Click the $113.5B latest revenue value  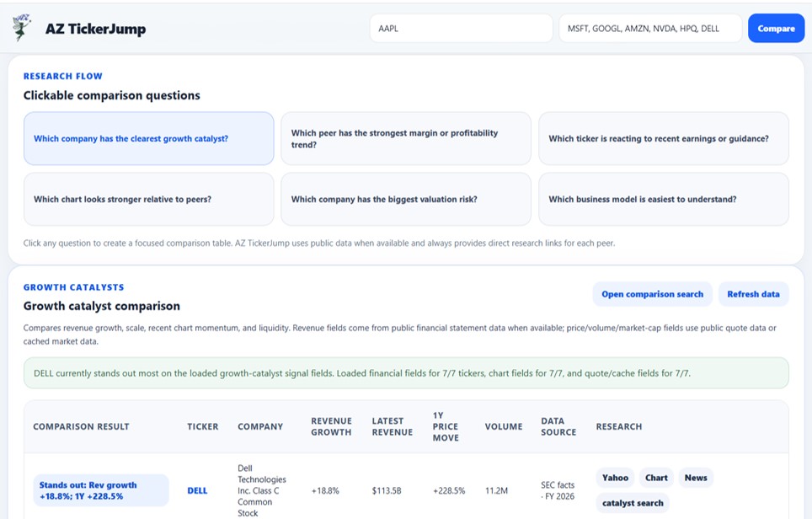pos(387,490)
